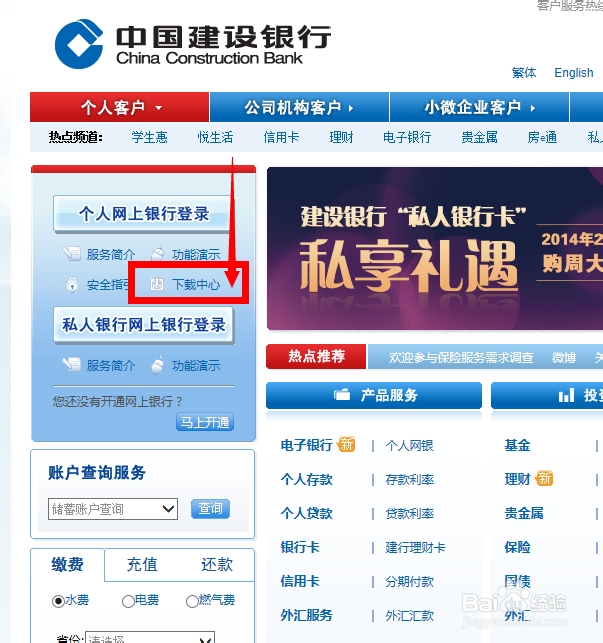The height and width of the screenshot is (643, 603).
Task: Open the 安全指引 link
Action: tap(107, 285)
